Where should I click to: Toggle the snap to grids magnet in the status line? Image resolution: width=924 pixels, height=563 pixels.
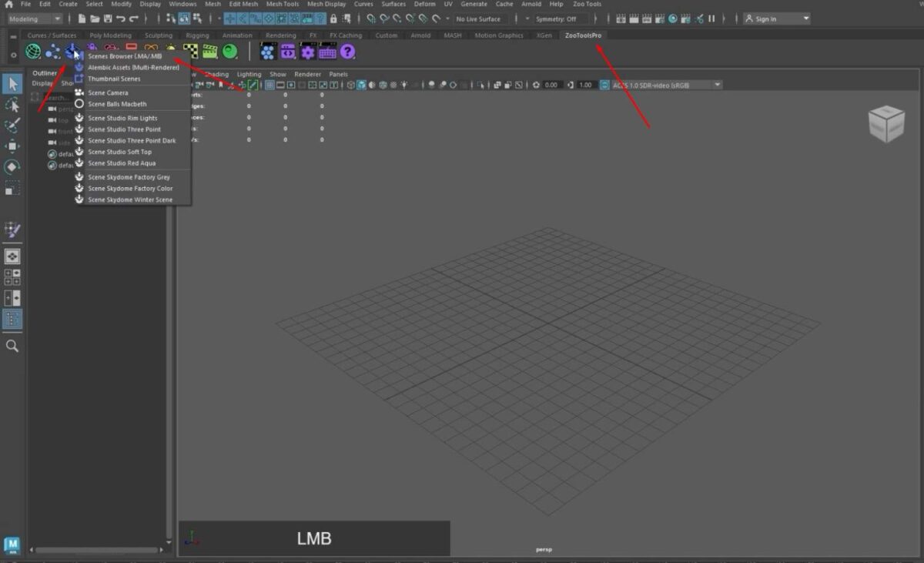coord(371,19)
